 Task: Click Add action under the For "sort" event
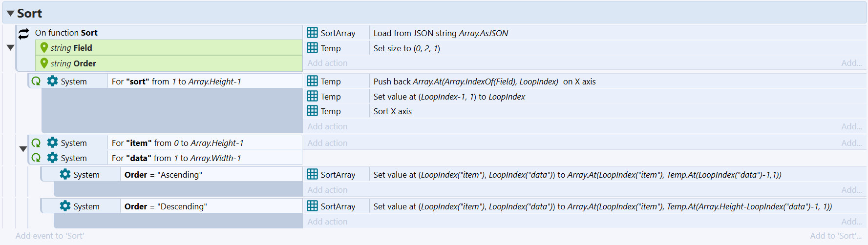tap(327, 126)
